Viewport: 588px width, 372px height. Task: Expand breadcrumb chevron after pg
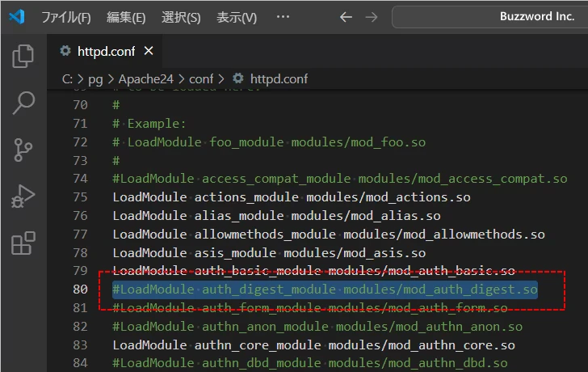[x=111, y=78]
